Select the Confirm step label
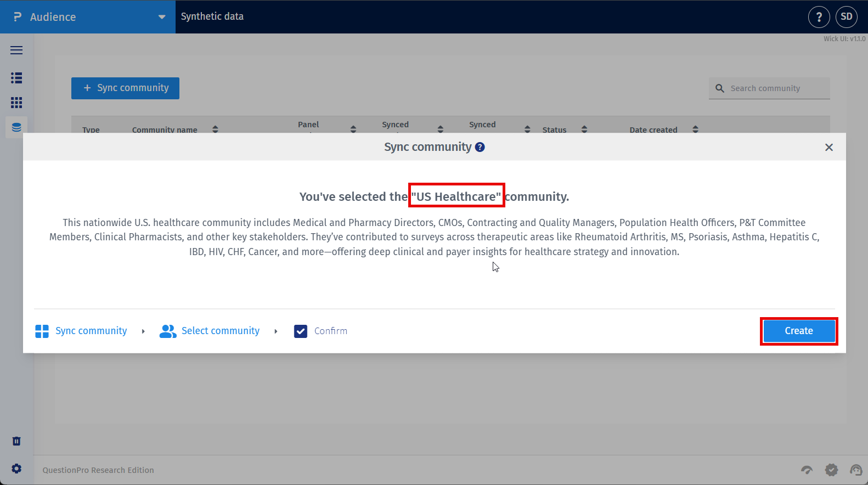Viewport: 868px width, 485px height. click(x=331, y=331)
